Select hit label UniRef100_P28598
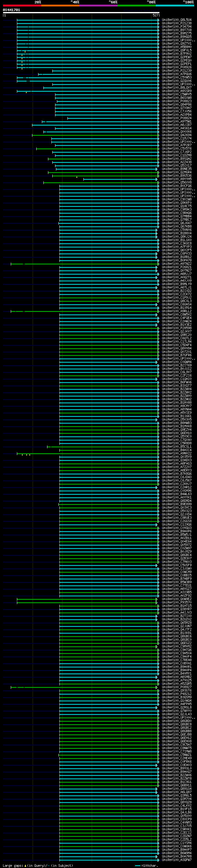 pos(177,328)
